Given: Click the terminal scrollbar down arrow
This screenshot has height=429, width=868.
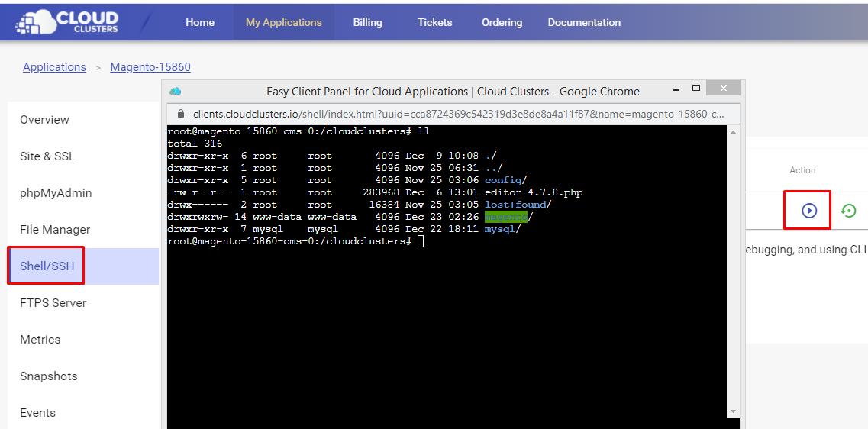Looking at the screenshot, I should (x=733, y=411).
